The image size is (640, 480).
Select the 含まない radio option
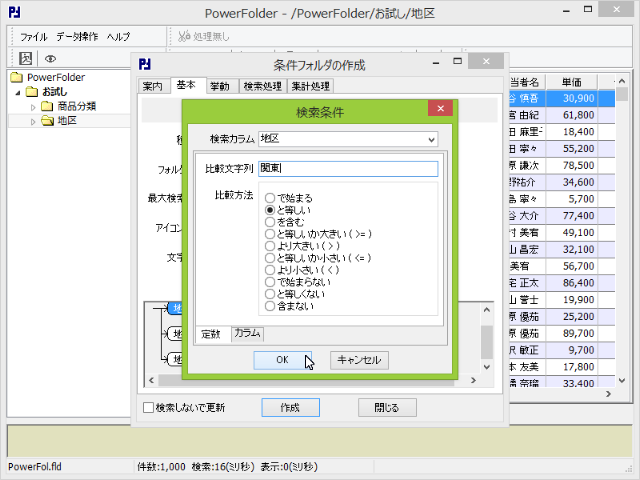(290, 306)
